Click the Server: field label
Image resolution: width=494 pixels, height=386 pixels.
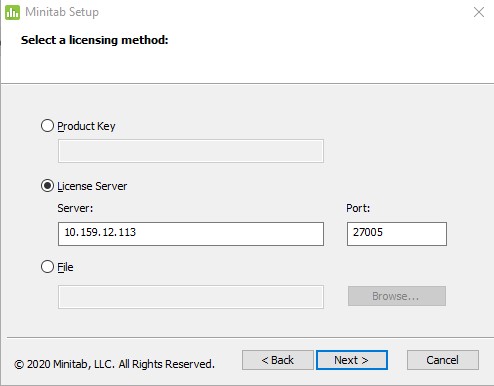[75, 208]
